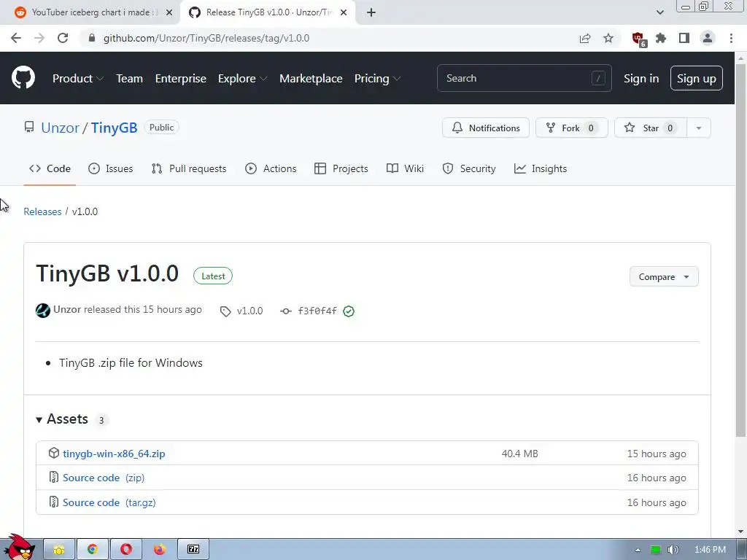Viewport: 747px width, 560px height.
Task: Switch to the Insights tab
Action: 541,168
